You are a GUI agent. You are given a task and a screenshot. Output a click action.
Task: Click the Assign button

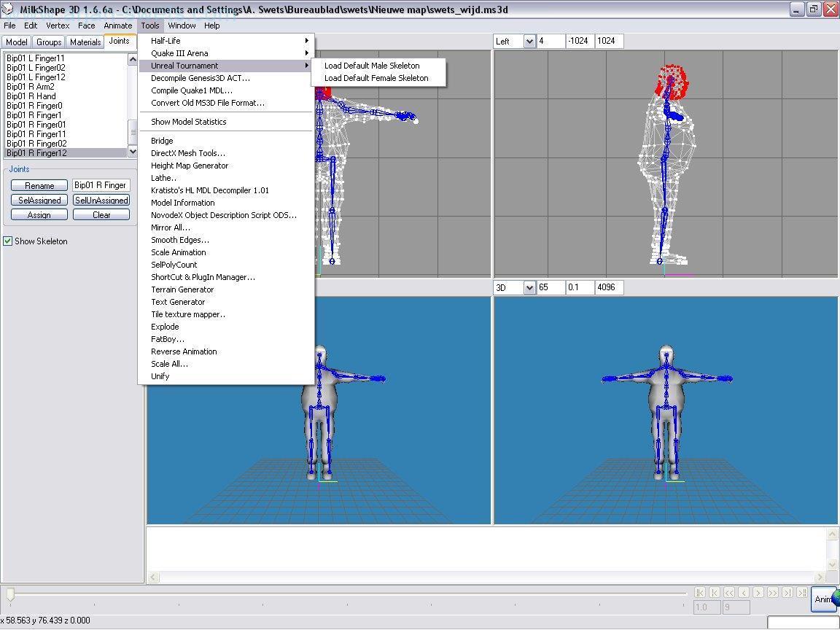(x=39, y=214)
